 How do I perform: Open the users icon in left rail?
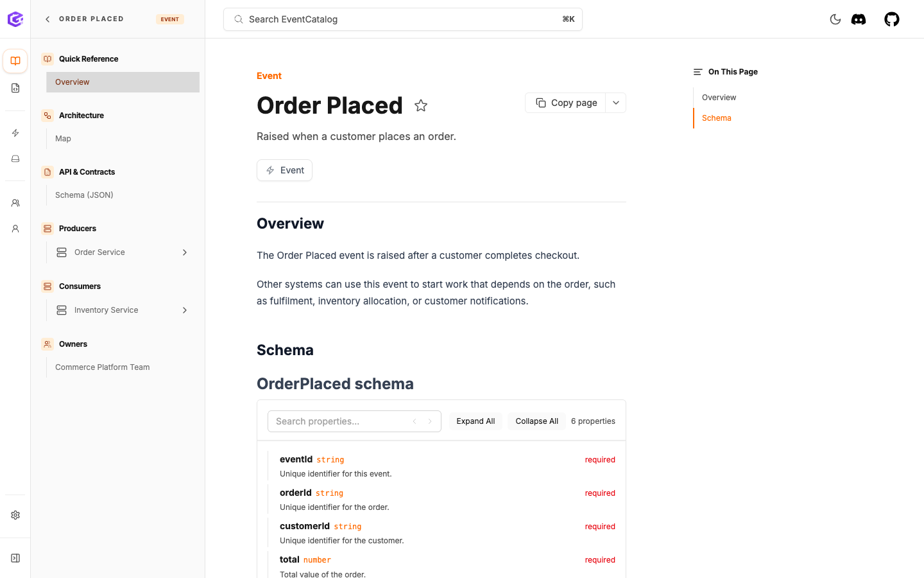(x=15, y=229)
